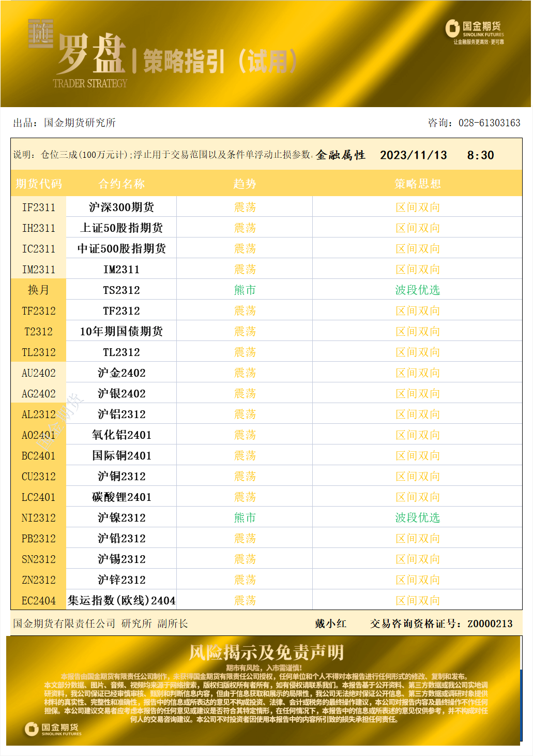533x756 pixels.
Task: Click the AG2402 code cell
Action: [39, 393]
